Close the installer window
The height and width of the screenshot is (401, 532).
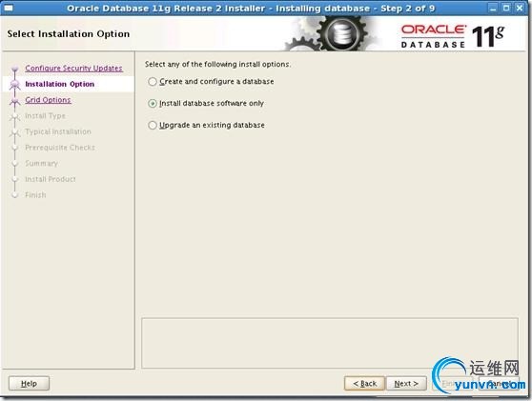(x=520, y=8)
